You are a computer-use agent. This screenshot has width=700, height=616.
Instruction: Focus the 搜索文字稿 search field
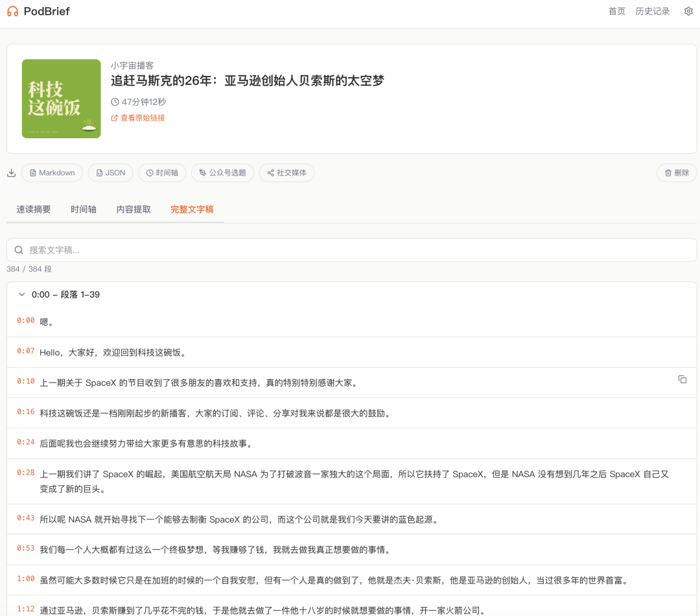coord(352,250)
